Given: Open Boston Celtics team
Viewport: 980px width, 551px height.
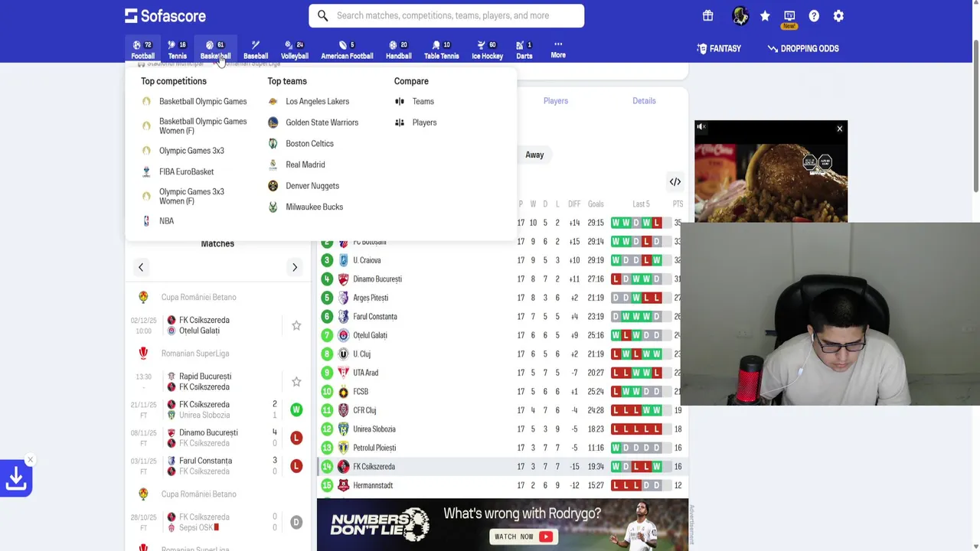Looking at the screenshot, I should click(x=301, y=144).
